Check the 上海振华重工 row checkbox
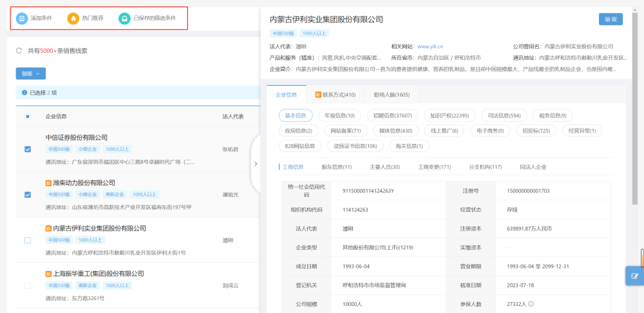Image resolution: width=644 pixels, height=313 pixels. point(28,285)
